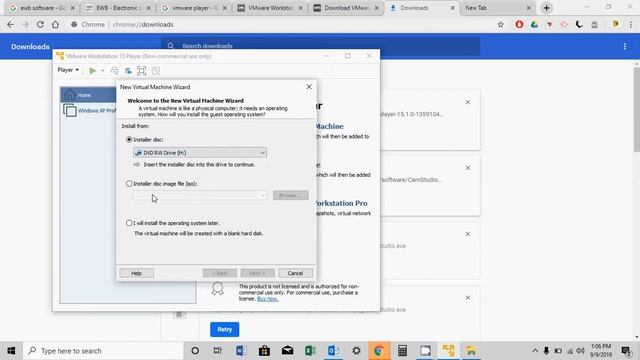640x360 pixels.
Task: Click the Manage removable devices toolbar icon
Action: [x=128, y=71]
